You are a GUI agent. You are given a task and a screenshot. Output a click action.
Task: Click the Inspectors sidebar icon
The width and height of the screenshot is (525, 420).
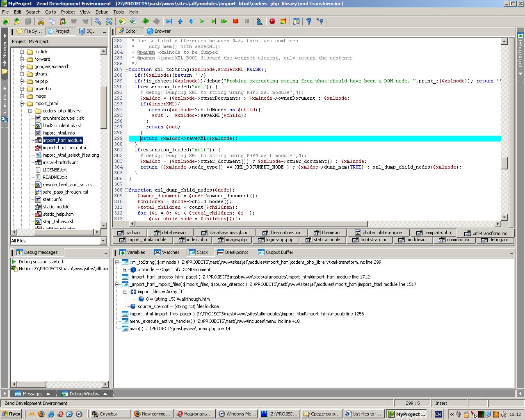pos(5,119)
